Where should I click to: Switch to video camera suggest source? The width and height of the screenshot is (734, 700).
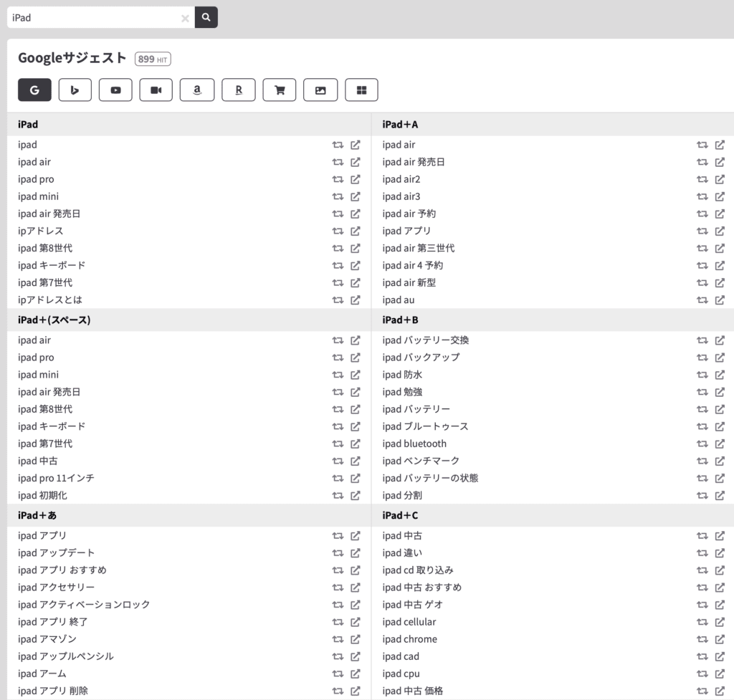tap(156, 90)
